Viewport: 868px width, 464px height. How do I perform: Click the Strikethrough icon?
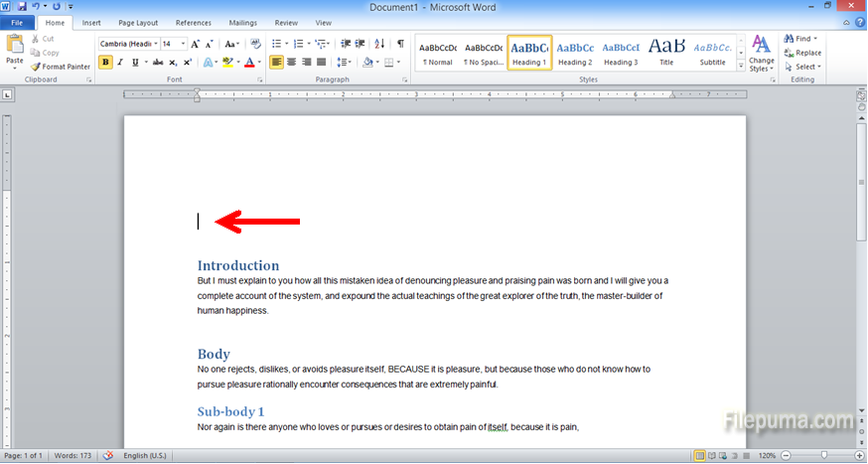[157, 62]
